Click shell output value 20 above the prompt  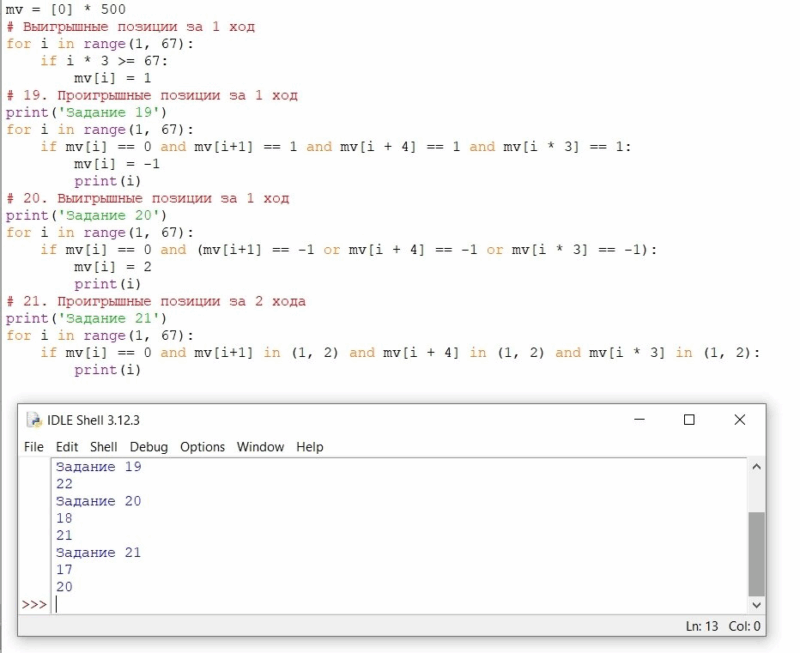pyautogui.click(x=64, y=587)
